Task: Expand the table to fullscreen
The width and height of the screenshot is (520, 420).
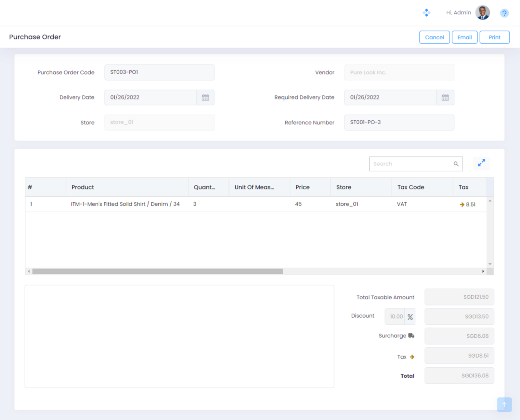Action: click(x=481, y=163)
